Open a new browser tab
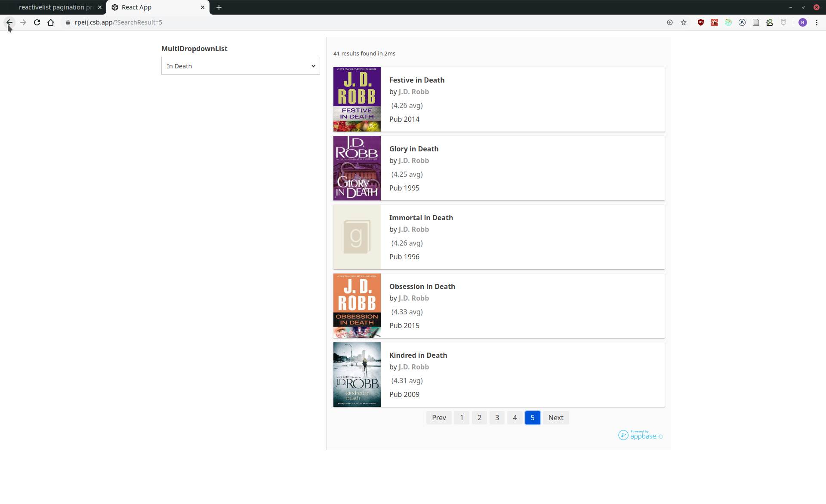The height and width of the screenshot is (504, 826). pyautogui.click(x=219, y=7)
